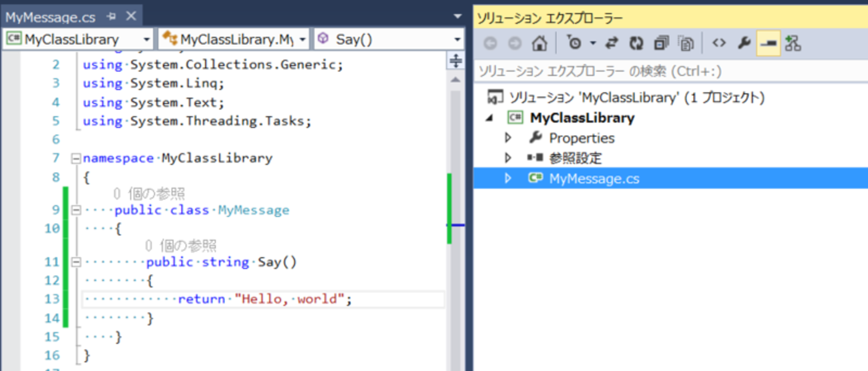
Task: Click the Solution Explorer search box
Action: click(x=671, y=71)
